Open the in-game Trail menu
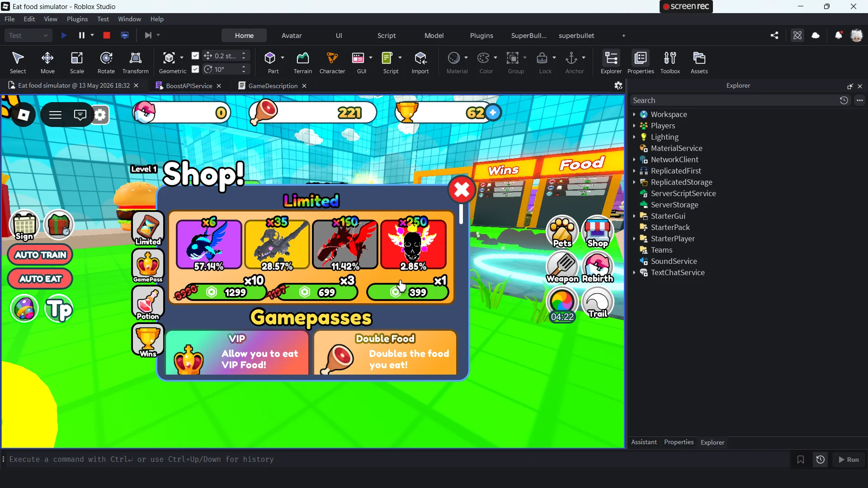The image size is (868, 488). click(598, 303)
